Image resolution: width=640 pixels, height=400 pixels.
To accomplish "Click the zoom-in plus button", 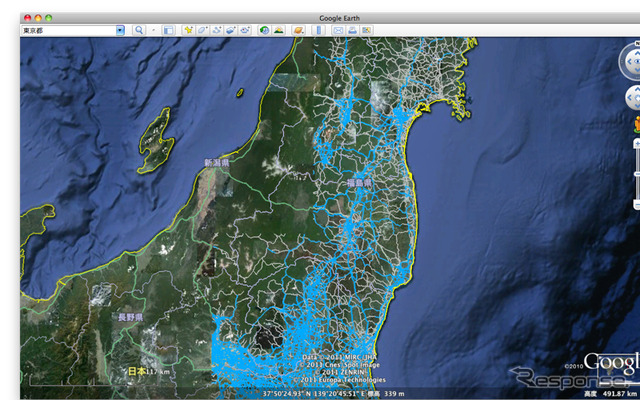I will [637, 144].
